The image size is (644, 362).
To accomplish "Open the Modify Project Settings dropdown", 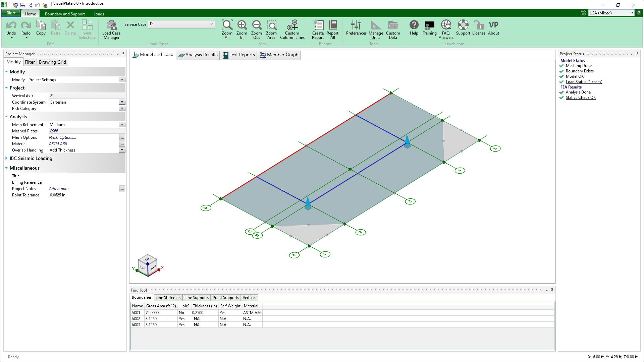I will click(x=122, y=80).
